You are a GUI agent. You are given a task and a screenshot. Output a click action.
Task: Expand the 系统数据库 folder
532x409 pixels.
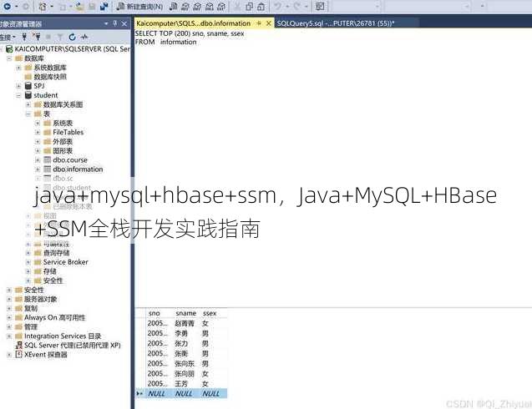[18, 68]
